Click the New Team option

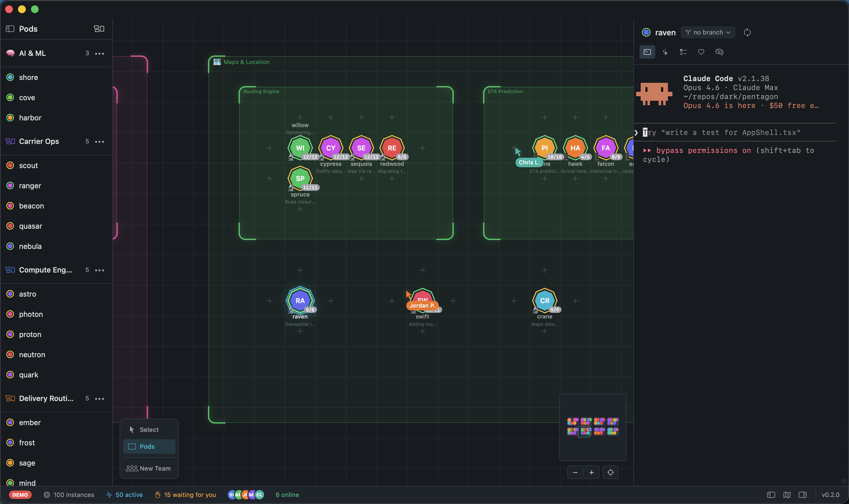tap(149, 468)
